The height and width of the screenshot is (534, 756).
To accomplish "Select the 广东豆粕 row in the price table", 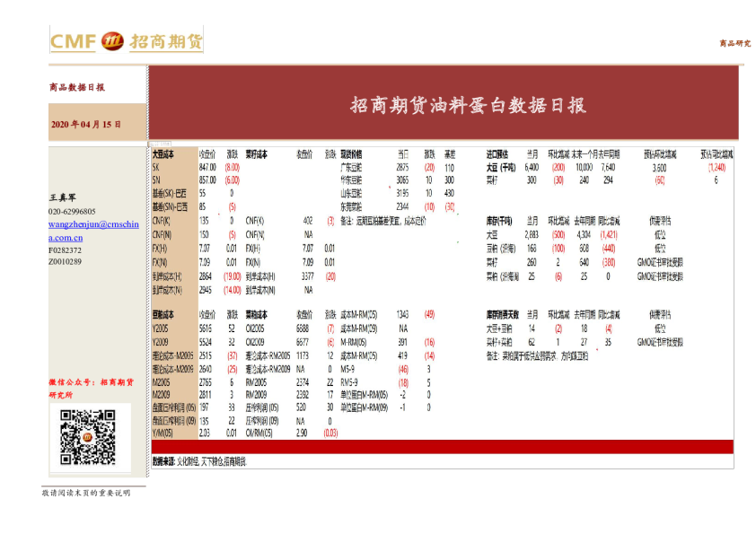I will pyautogui.click(x=352, y=167).
